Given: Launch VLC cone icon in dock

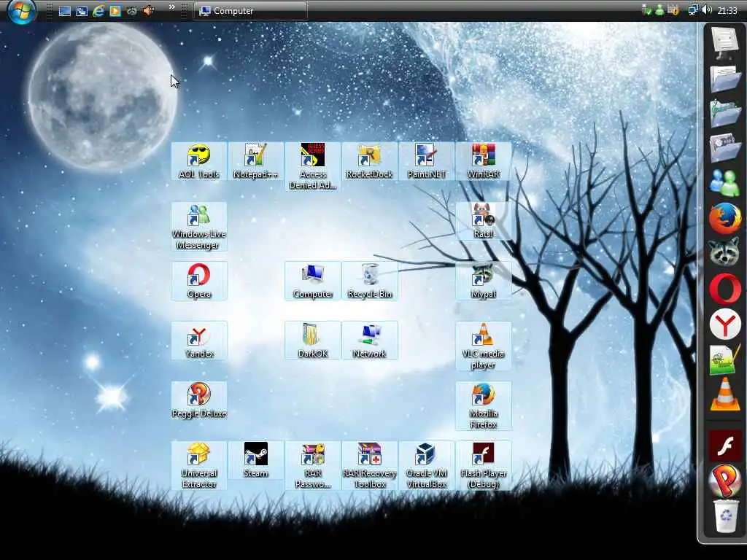Looking at the screenshot, I should [724, 394].
